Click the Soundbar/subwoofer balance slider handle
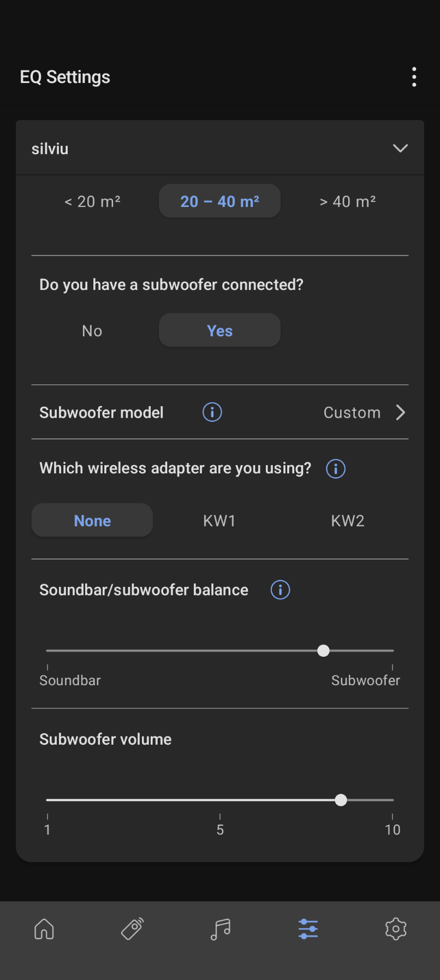440x980 pixels. click(324, 651)
